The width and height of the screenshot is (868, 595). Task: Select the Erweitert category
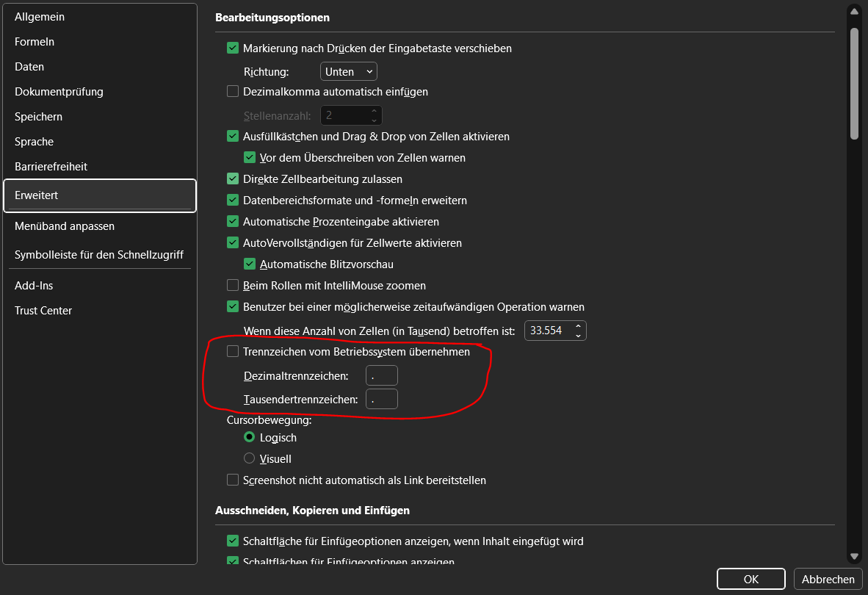[100, 195]
